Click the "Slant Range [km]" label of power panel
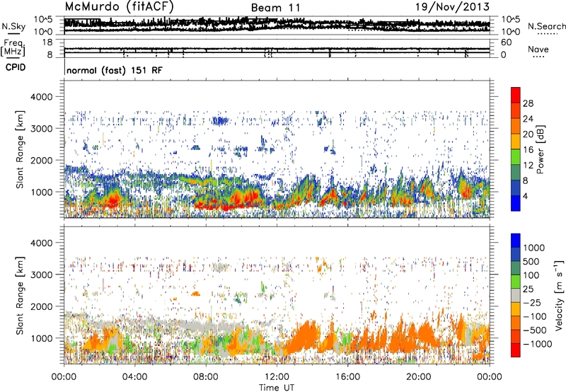The width and height of the screenshot is (566, 392). (20, 149)
